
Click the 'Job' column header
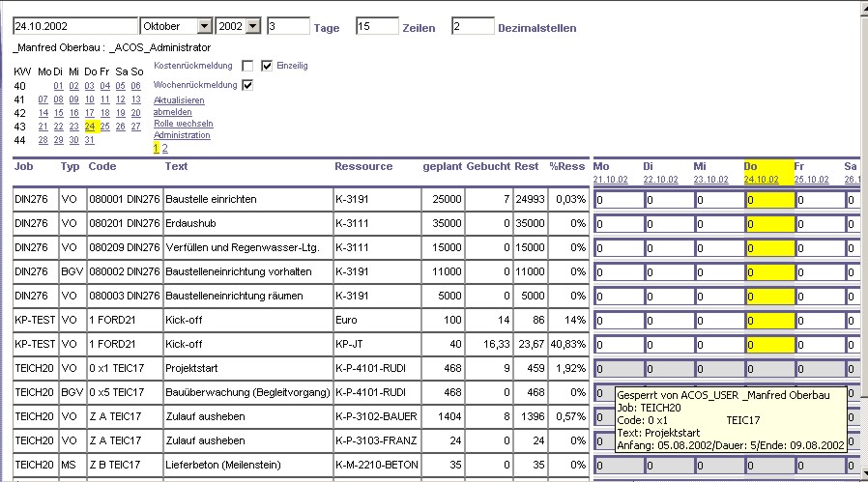[24, 166]
